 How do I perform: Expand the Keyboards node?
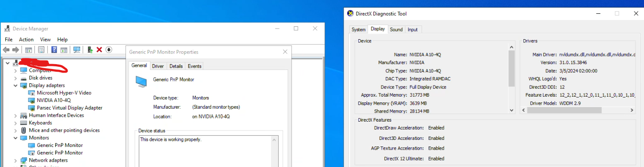[x=16, y=123]
